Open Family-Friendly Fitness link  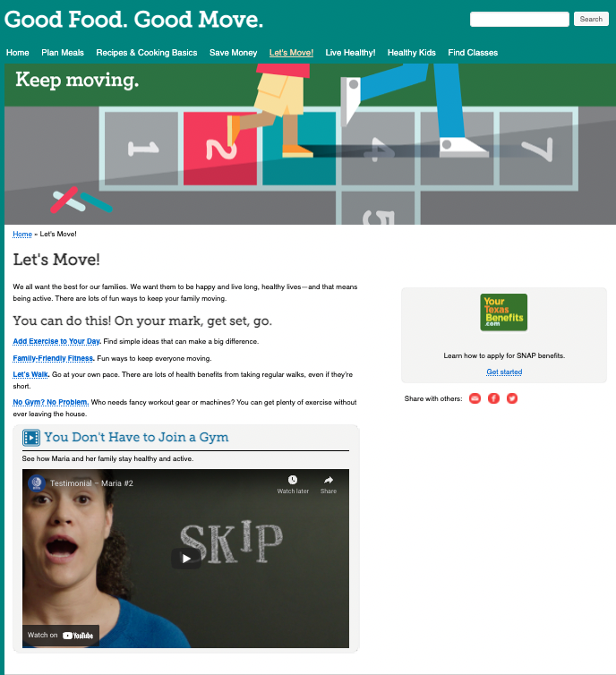tap(53, 358)
